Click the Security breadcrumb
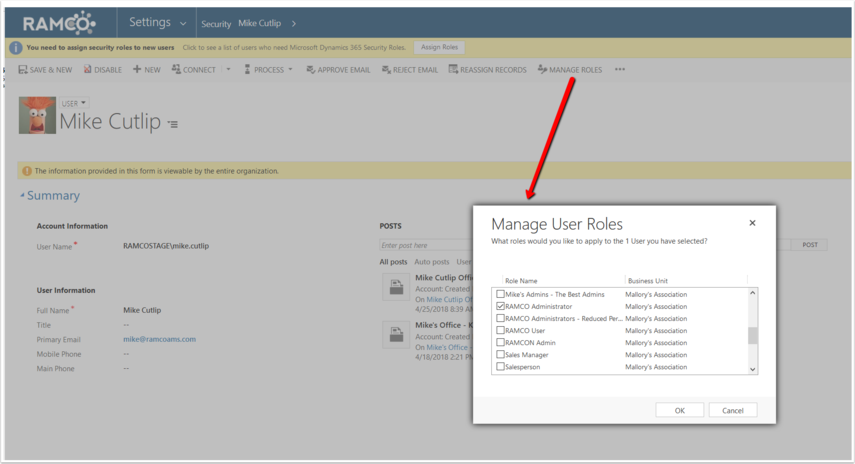The image size is (855, 464). click(x=216, y=23)
